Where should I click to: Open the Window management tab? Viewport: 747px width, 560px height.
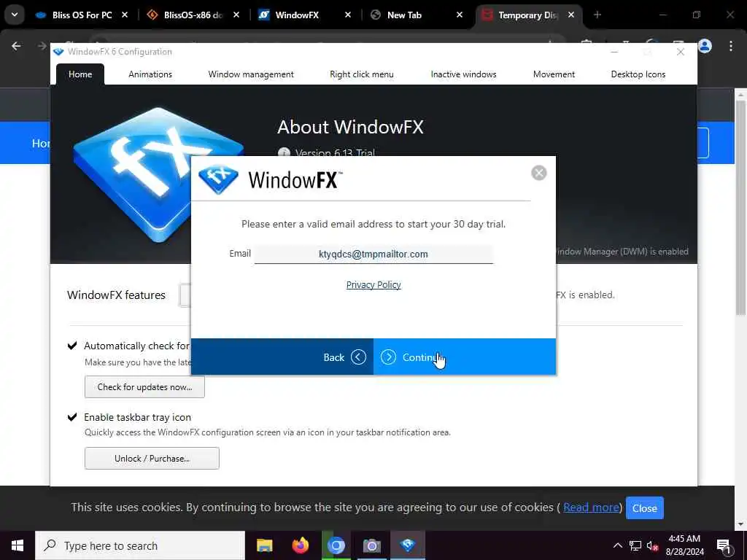pyautogui.click(x=251, y=74)
